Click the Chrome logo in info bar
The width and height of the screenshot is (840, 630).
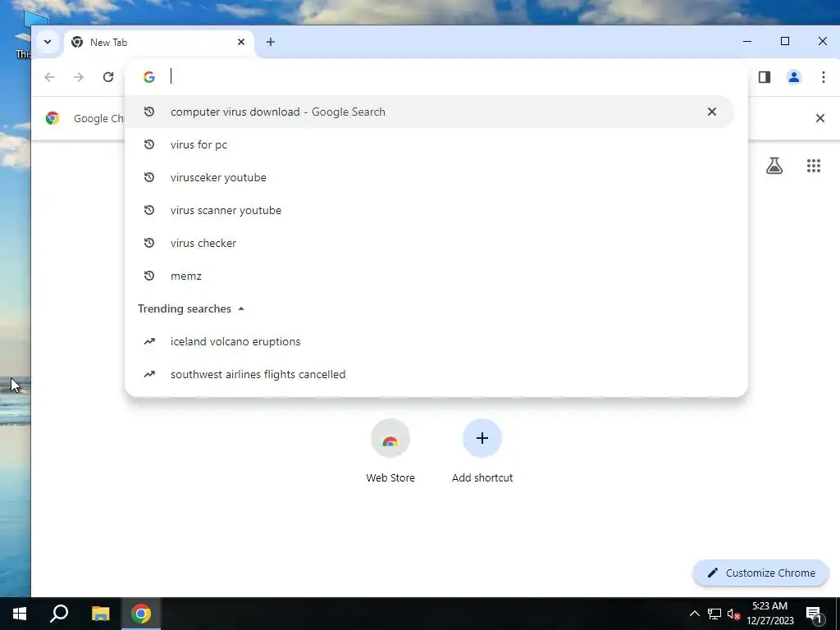click(x=52, y=118)
